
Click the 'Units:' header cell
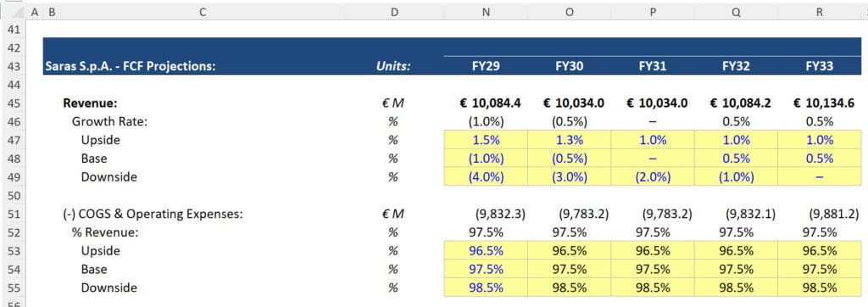pyautogui.click(x=393, y=66)
